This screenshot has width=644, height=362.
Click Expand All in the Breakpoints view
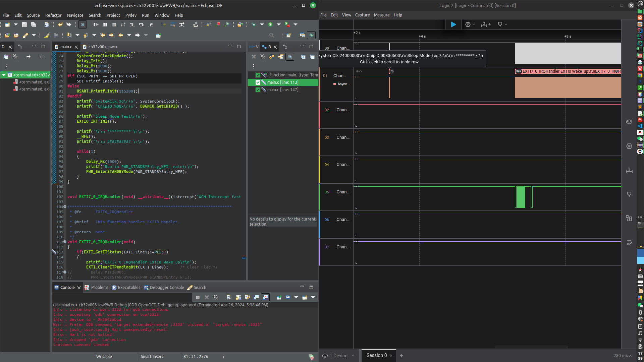pos(303,57)
